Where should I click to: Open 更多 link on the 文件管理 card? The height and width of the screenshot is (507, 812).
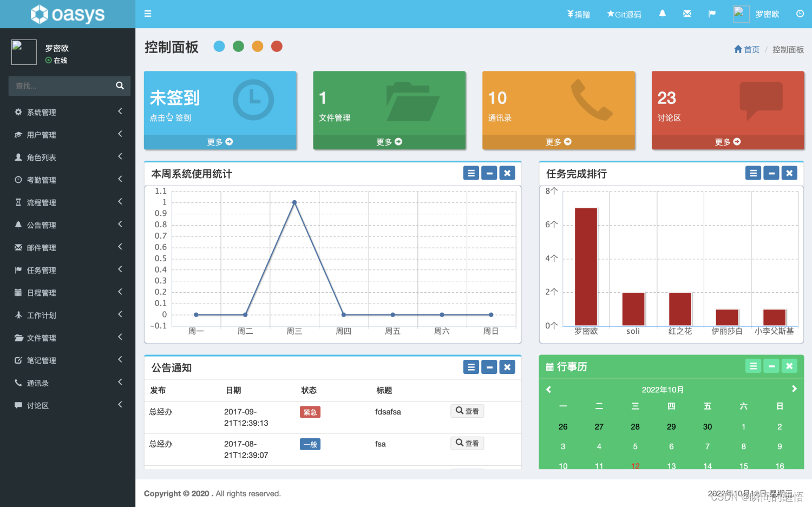pyautogui.click(x=389, y=142)
